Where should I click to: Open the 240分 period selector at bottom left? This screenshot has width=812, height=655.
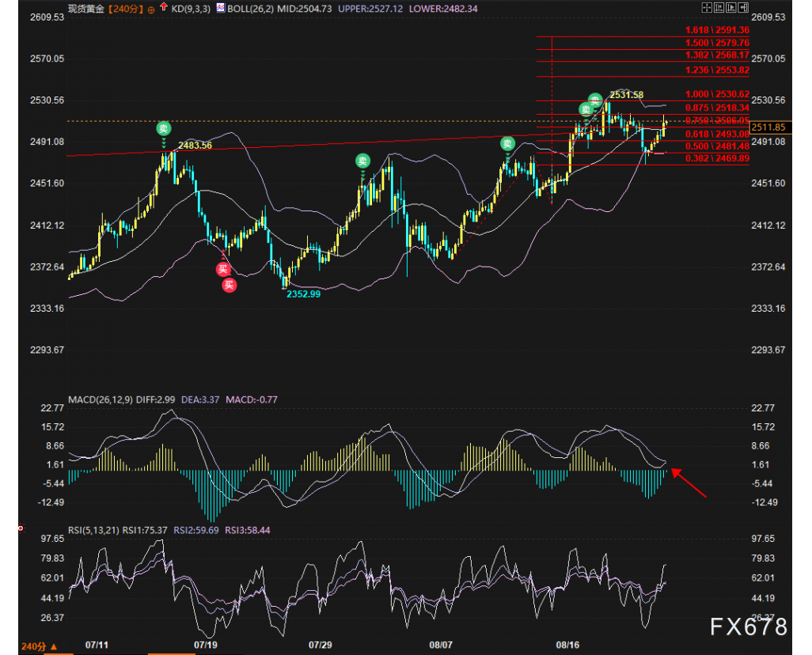coord(39,646)
